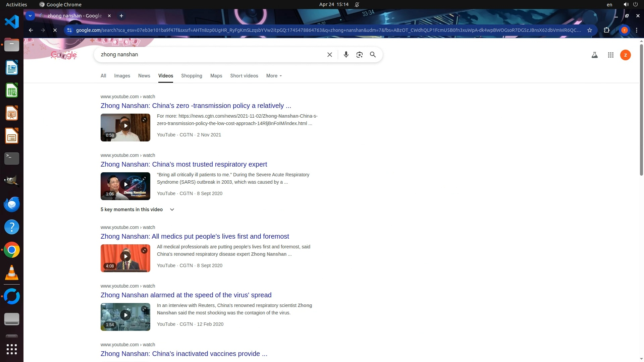Stop page loading with X button

click(x=55, y=30)
